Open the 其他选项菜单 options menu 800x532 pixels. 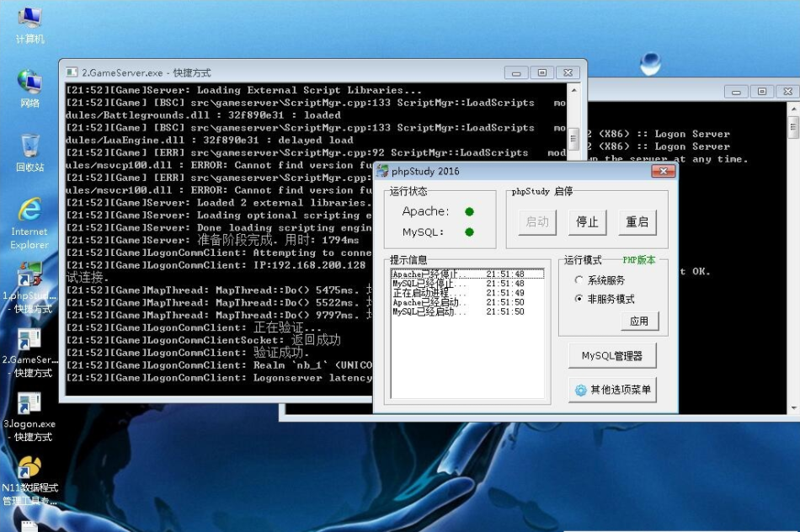click(612, 390)
